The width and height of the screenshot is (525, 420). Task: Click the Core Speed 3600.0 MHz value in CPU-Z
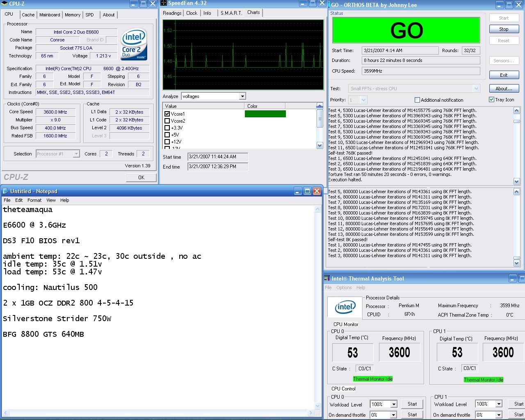coord(55,112)
